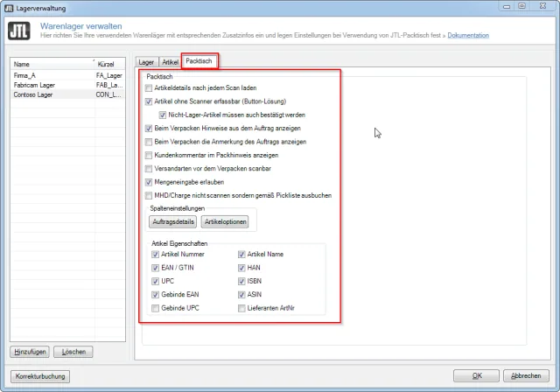Uncheck the ASIN checkbox
The image size is (560, 392).
(241, 295)
